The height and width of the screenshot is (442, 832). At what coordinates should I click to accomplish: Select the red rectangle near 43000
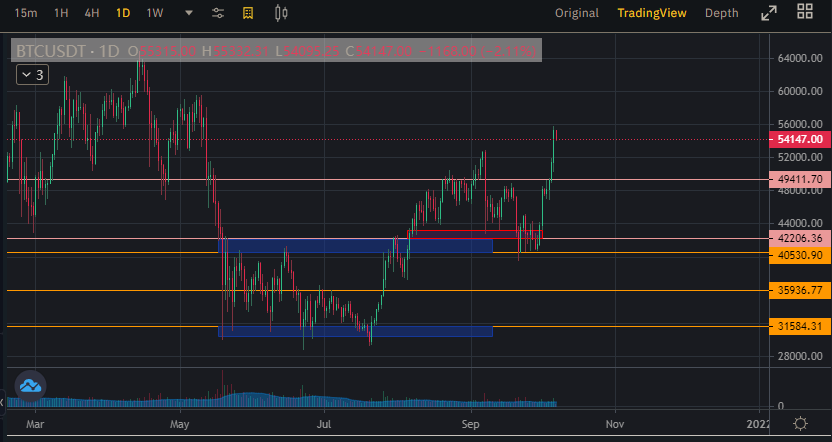(475, 234)
